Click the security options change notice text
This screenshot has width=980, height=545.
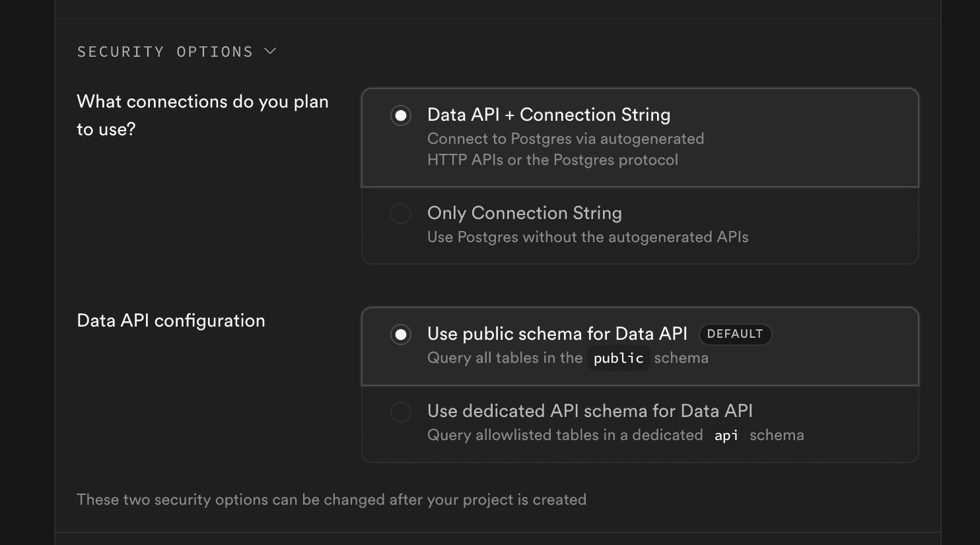pos(332,499)
